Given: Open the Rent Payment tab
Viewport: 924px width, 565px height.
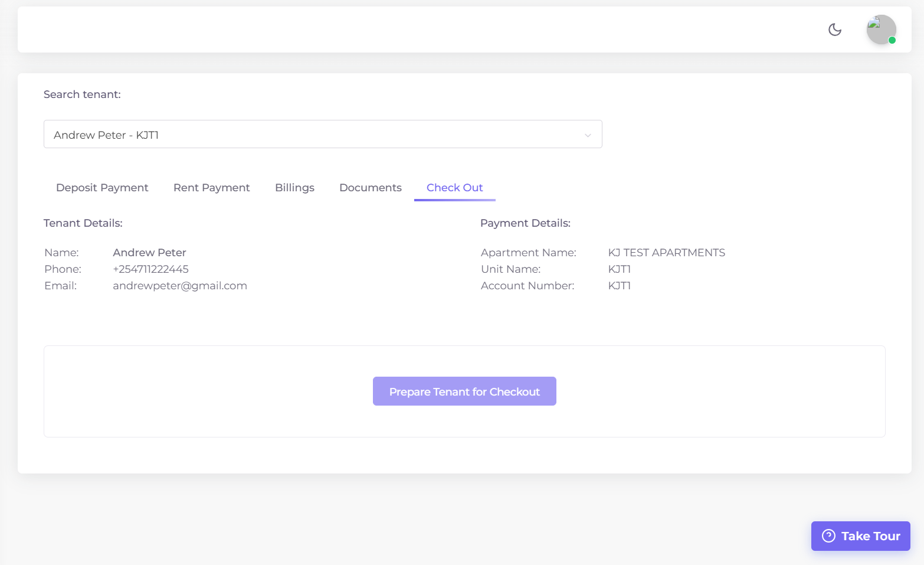Looking at the screenshot, I should point(211,188).
